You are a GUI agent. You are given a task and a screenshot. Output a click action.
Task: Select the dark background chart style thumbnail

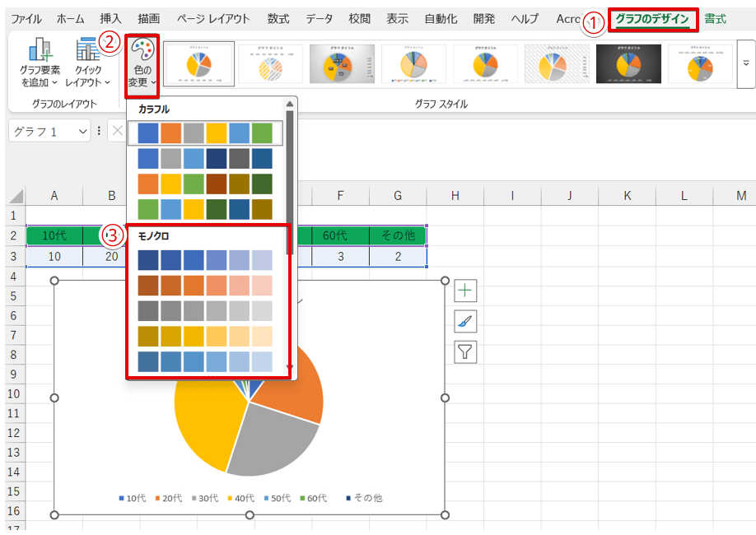tap(628, 64)
